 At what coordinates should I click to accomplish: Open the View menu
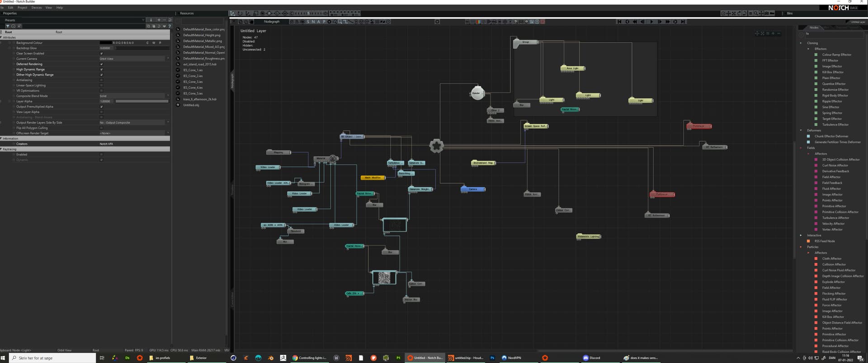point(49,8)
